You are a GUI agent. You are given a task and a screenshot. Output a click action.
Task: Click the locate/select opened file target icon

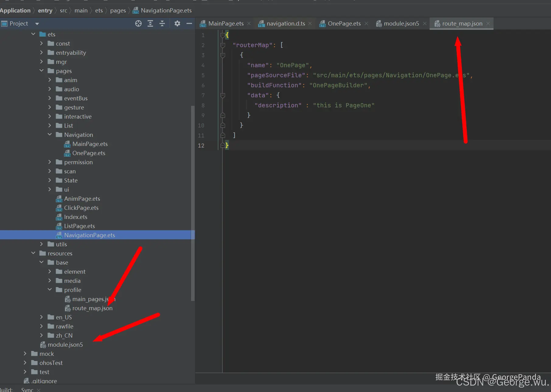[138, 23]
